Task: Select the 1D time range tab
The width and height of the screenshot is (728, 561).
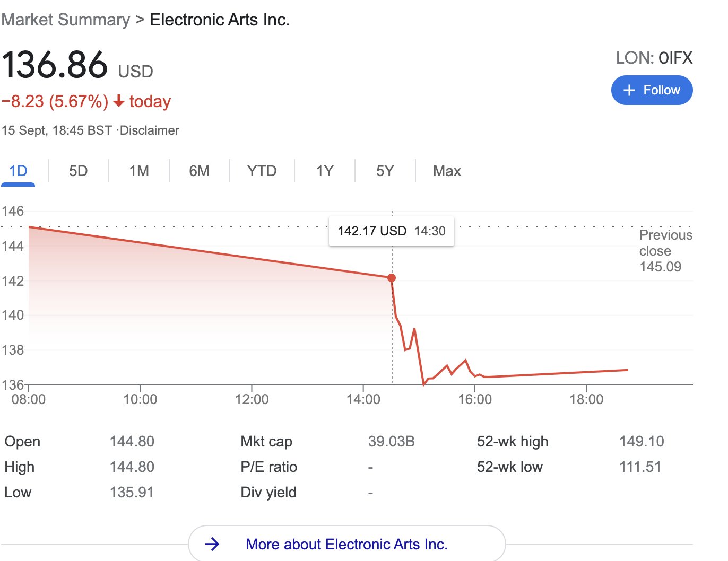Action: point(18,171)
